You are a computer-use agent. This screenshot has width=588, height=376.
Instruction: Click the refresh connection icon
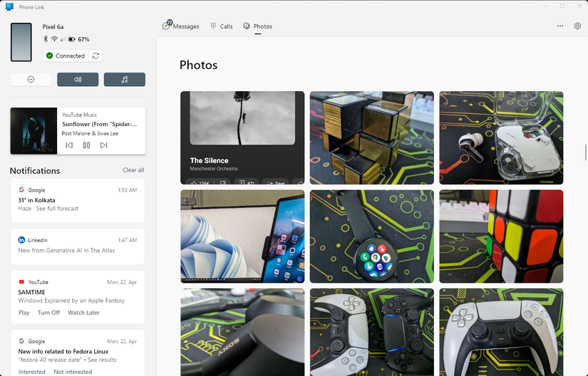(x=96, y=56)
